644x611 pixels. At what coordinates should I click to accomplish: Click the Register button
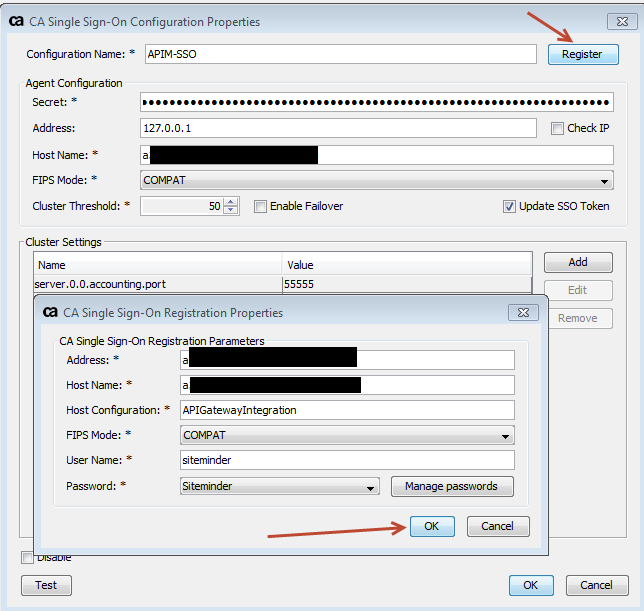coord(583,54)
